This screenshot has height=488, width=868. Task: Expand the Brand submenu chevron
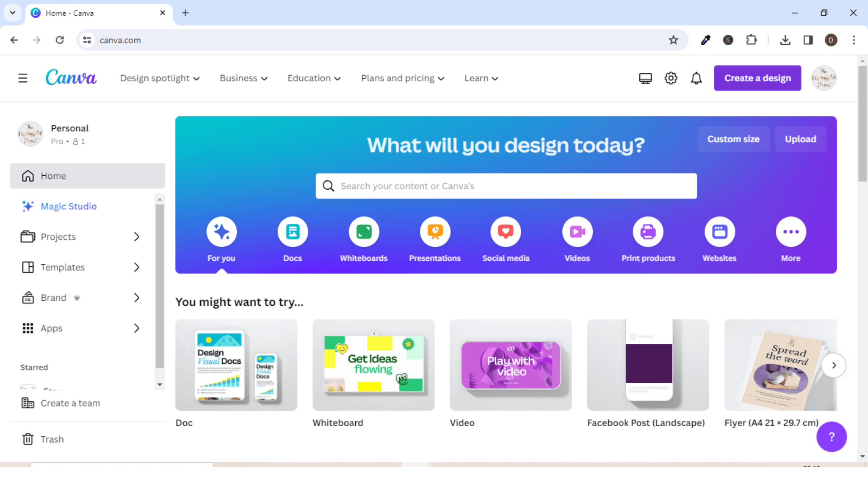click(137, 298)
